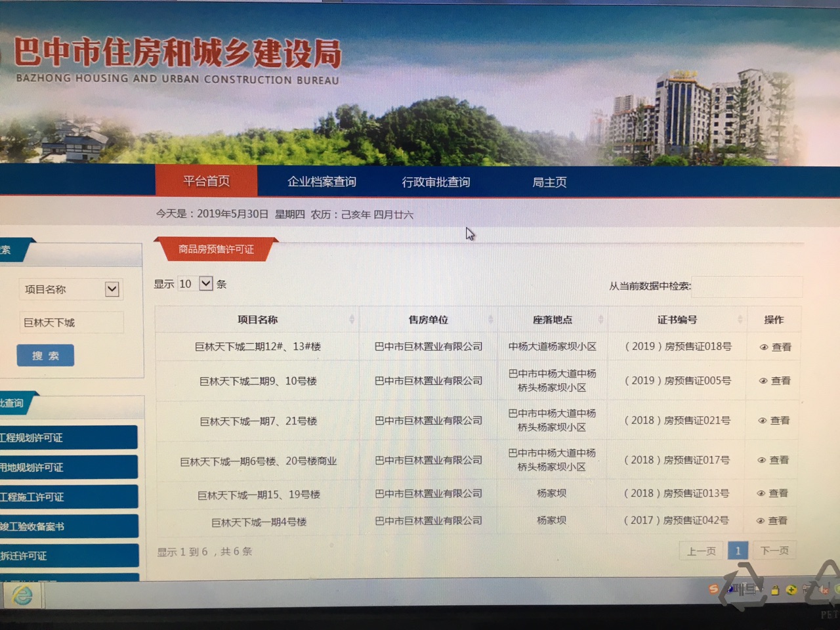Click certificate number (2018)房预售证021号
This screenshot has width=840, height=630.
point(676,421)
